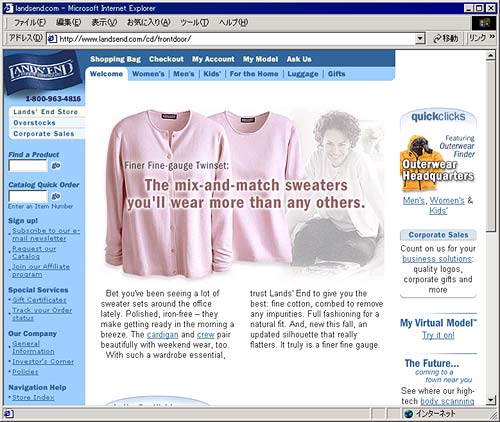Open the ファイル(F) menu
Viewport: 500px width, 422px height.
(x=30, y=23)
